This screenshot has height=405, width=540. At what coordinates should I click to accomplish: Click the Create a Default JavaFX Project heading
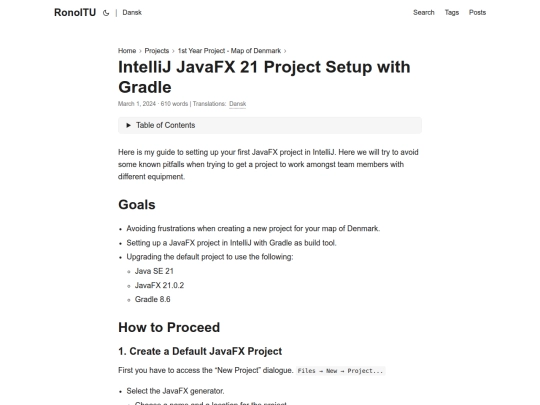coord(200,351)
